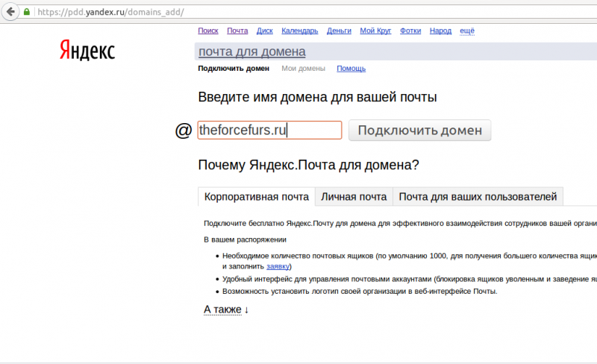Click the browser back arrow button
The image size is (597, 364).
[x=10, y=12]
